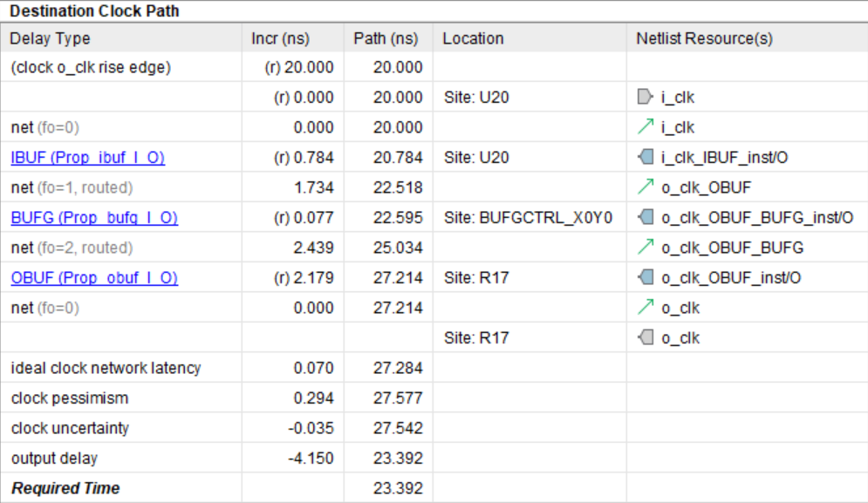
Task: Click the i_clk net arrow icon
Action: tap(645, 128)
